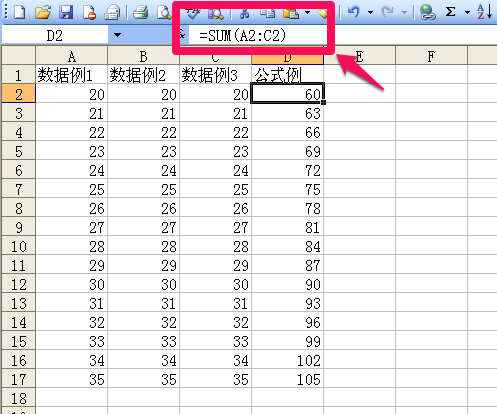Select cell D8 containing 78

[287, 208]
